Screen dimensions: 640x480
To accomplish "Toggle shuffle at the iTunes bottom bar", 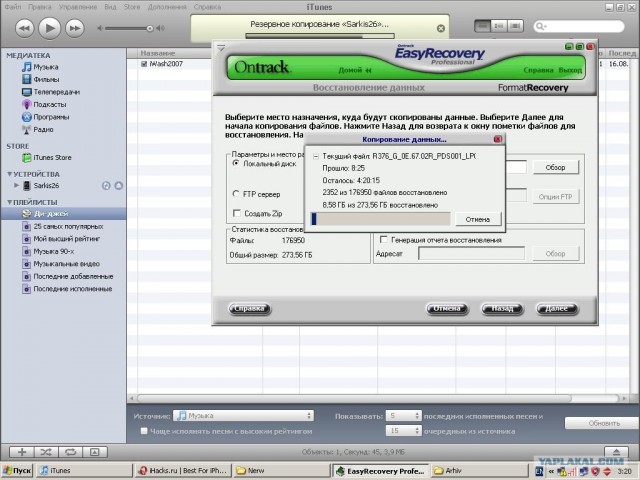I will (x=46, y=452).
